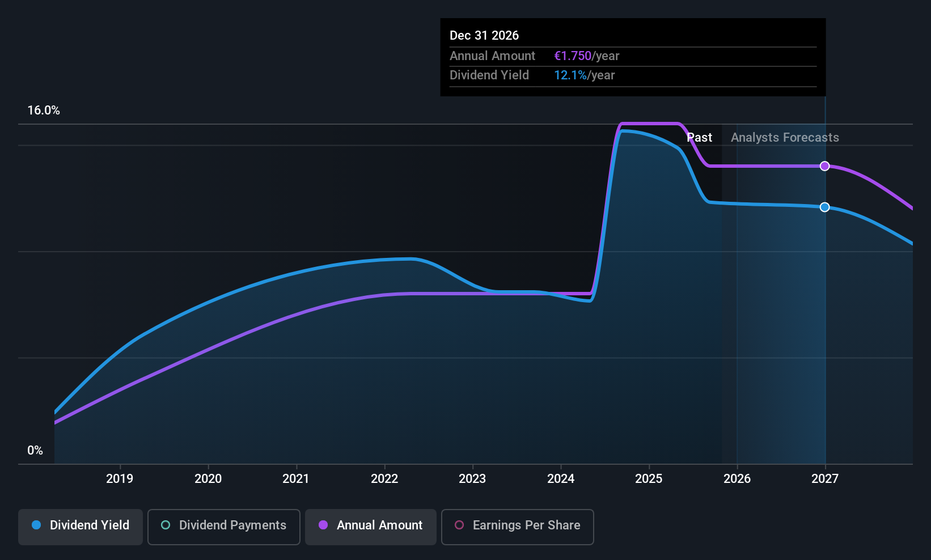
Task: Click the 0% axis label
Action: pyautogui.click(x=35, y=450)
